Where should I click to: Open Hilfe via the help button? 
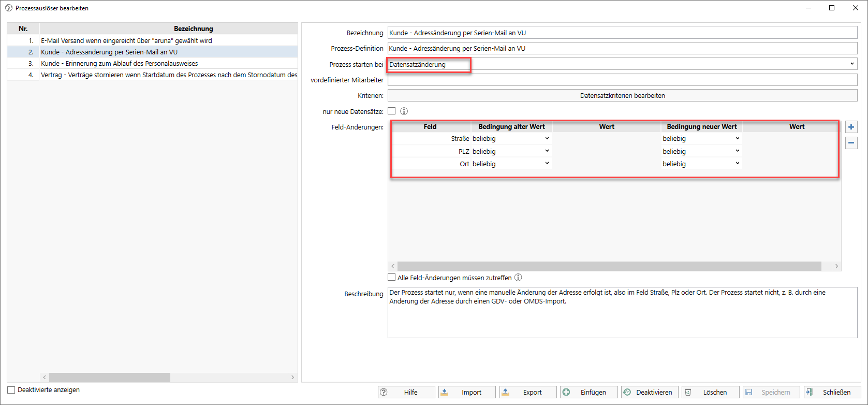point(406,392)
